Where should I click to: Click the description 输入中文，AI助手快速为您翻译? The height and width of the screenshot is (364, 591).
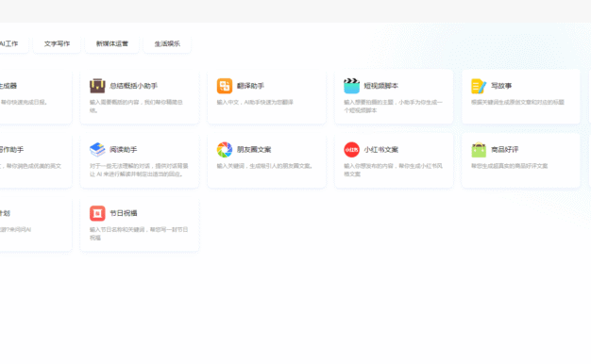pos(255,102)
